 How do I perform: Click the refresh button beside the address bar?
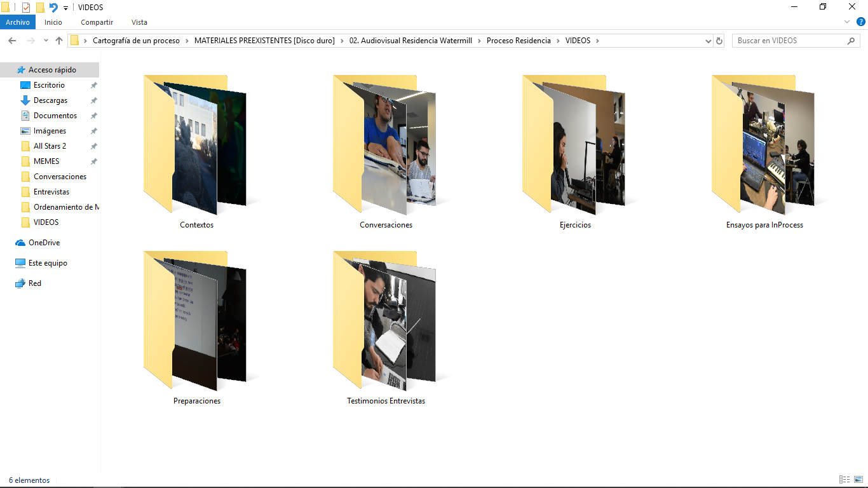[x=719, y=41]
